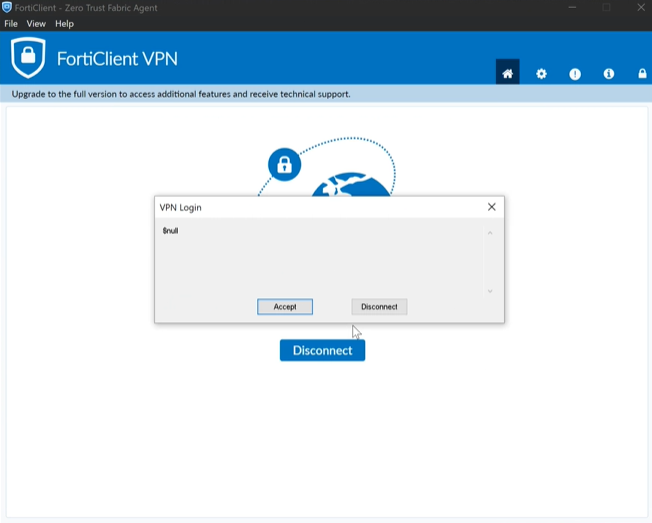
Task: Click the dialog scrollbar down arrow
Action: (x=490, y=291)
